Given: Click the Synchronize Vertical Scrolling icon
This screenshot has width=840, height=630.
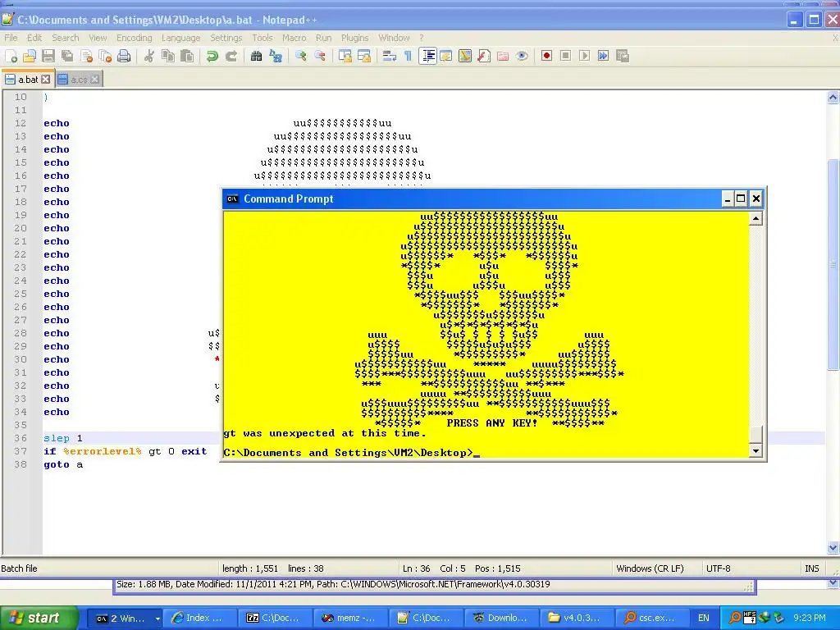Looking at the screenshot, I should [x=345, y=56].
